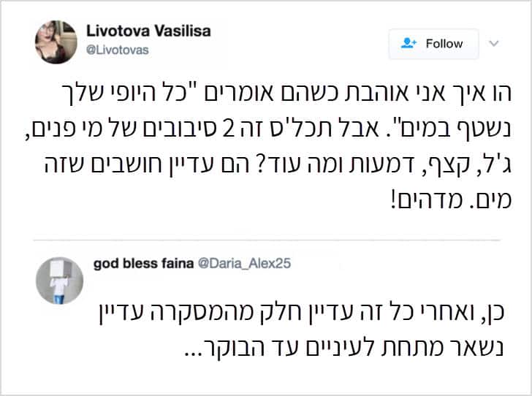Click the god bless faina display name

pos(143,263)
